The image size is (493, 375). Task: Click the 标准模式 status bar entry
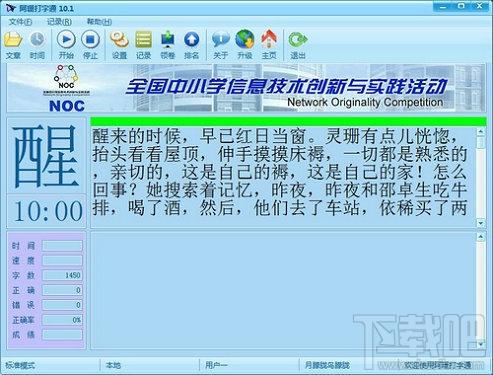pyautogui.click(x=20, y=365)
